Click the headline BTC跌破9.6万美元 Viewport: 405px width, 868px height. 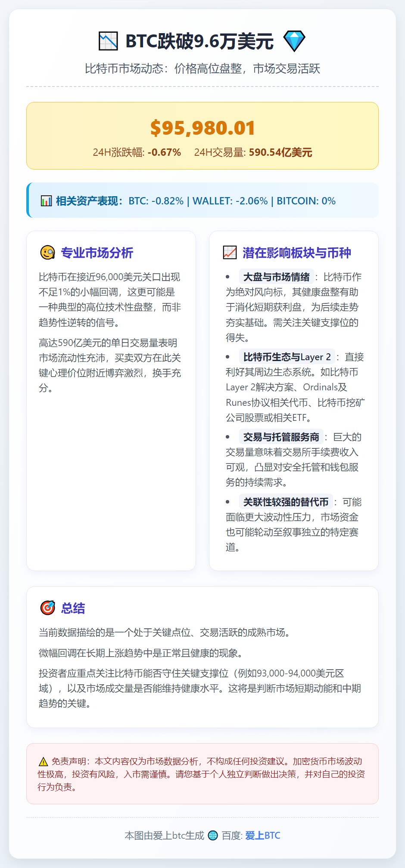tap(199, 41)
